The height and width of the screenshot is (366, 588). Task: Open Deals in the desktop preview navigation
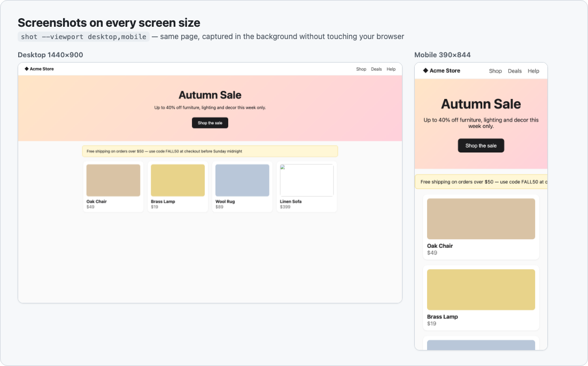pos(376,69)
